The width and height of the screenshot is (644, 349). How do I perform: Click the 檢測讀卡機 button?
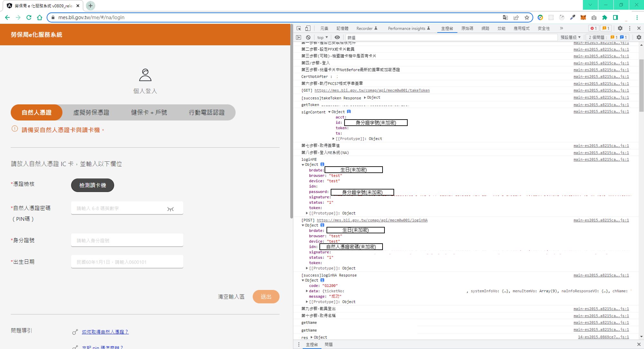point(92,185)
